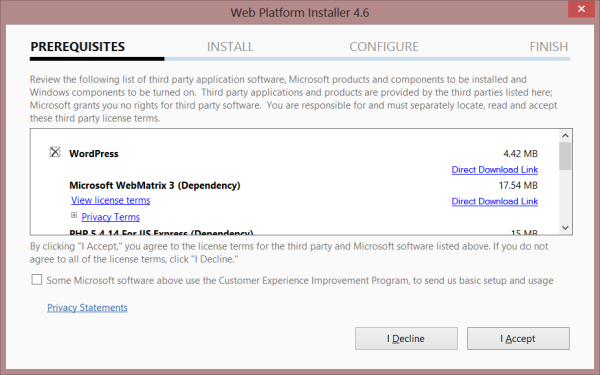Click the list scroll up arrow

pos(565,136)
